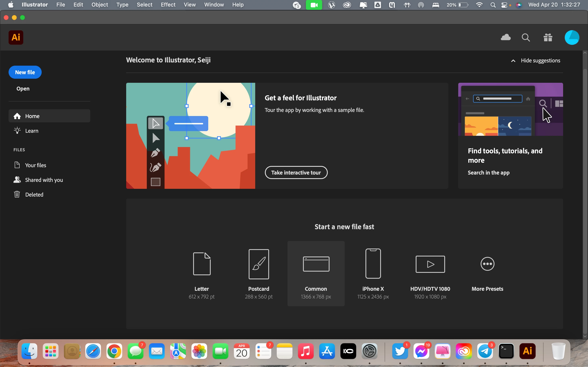Go to the Learn section
Image resolution: width=588 pixels, height=367 pixels.
(x=32, y=131)
